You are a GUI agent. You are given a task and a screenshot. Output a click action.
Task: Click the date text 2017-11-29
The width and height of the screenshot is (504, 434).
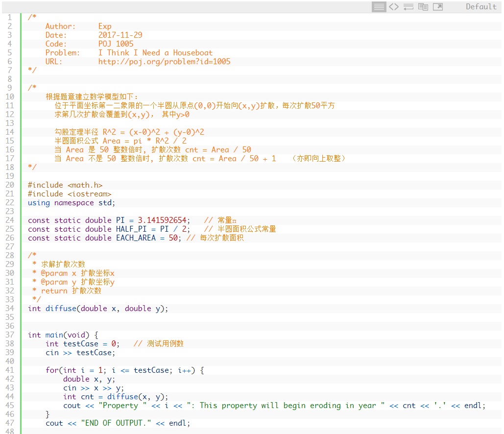click(120, 35)
